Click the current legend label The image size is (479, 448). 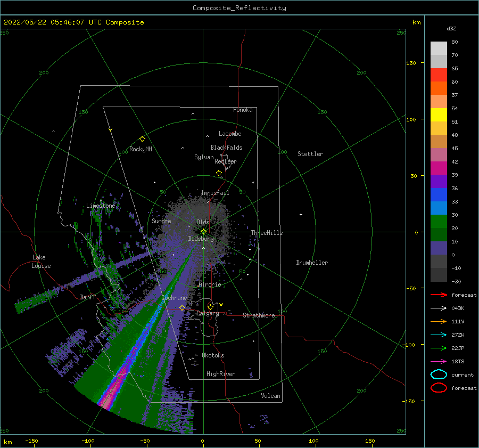point(463,374)
